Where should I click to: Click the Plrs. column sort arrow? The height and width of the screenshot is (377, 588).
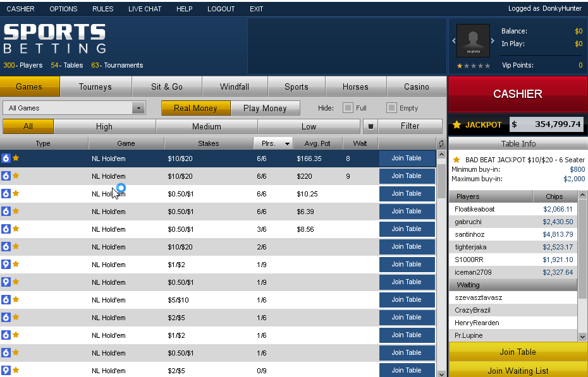tap(288, 144)
